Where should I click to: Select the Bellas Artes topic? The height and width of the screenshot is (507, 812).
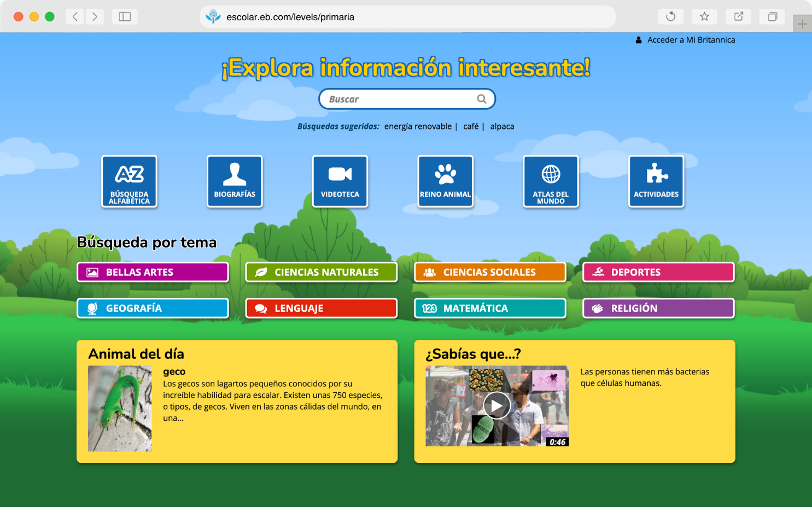153,272
